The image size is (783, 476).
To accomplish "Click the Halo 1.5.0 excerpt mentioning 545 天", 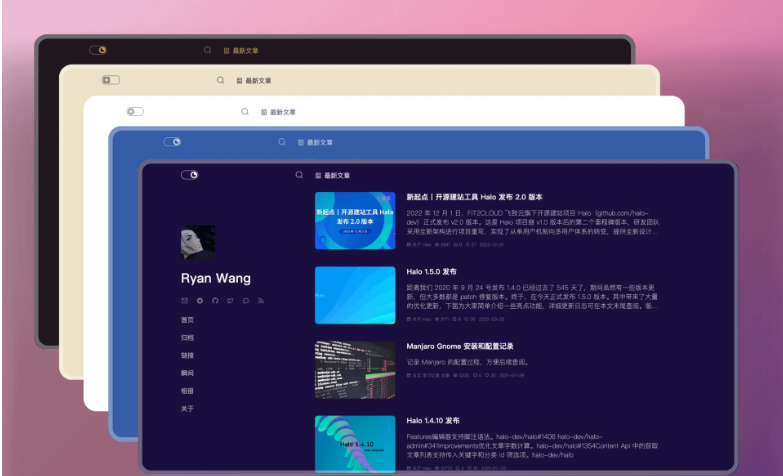I will (532, 297).
